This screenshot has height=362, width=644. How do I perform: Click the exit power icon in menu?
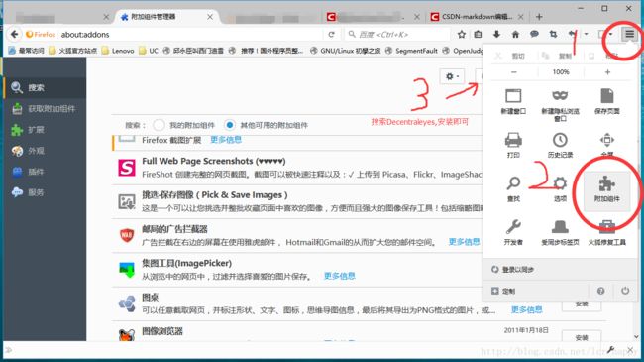pos(625,291)
